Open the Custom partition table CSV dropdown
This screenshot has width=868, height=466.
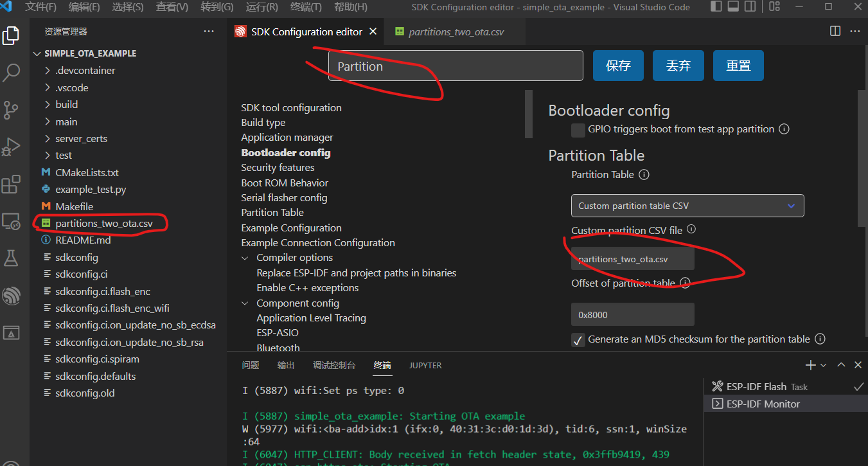[x=687, y=206]
